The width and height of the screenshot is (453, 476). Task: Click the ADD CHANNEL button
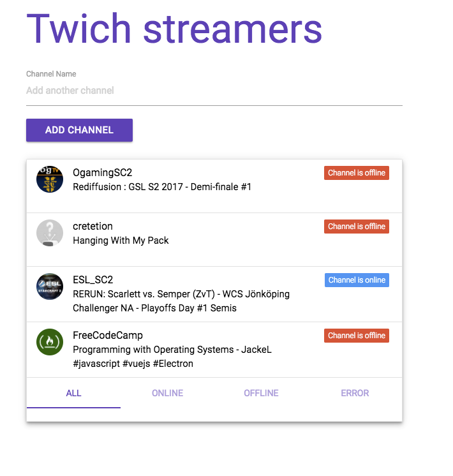(79, 130)
